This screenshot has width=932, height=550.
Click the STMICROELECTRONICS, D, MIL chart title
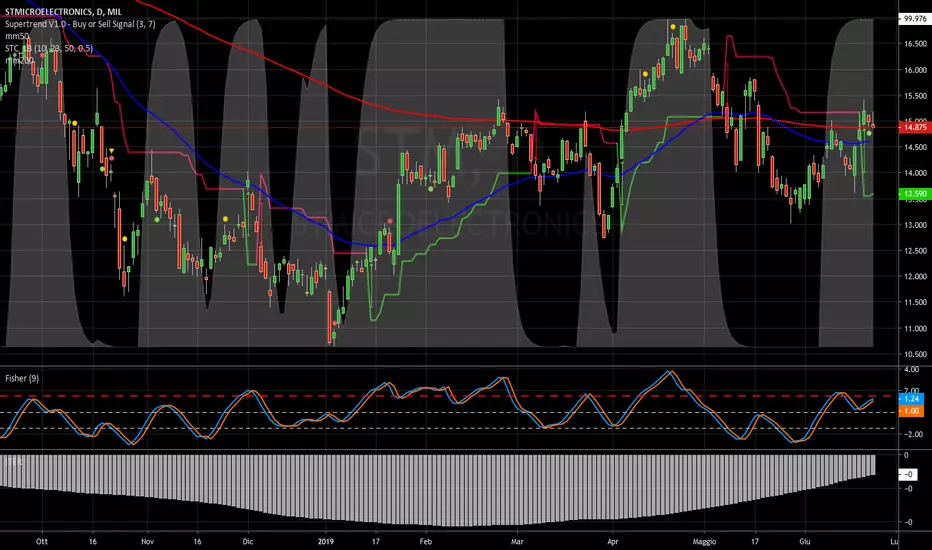(x=63, y=12)
